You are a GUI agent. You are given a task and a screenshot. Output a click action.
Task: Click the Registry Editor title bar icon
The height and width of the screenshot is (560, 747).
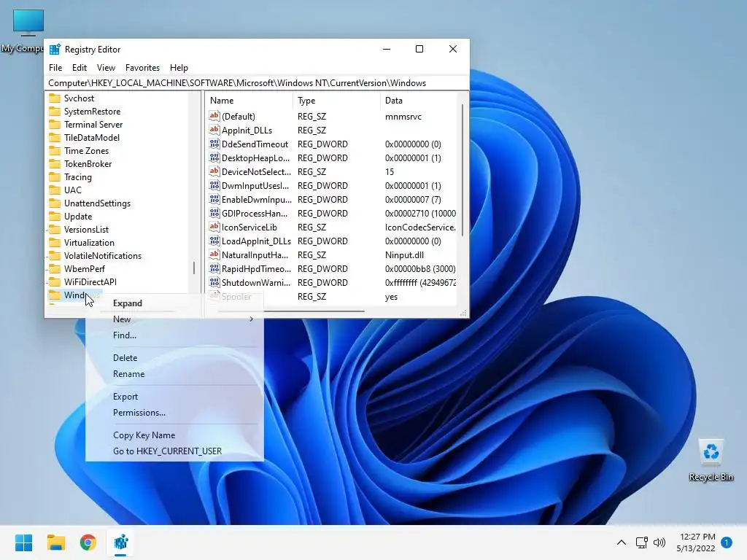tap(55, 50)
